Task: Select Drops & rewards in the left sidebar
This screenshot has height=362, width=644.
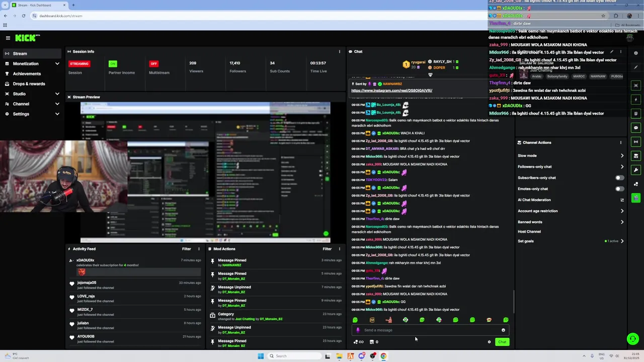Action: (x=32, y=84)
